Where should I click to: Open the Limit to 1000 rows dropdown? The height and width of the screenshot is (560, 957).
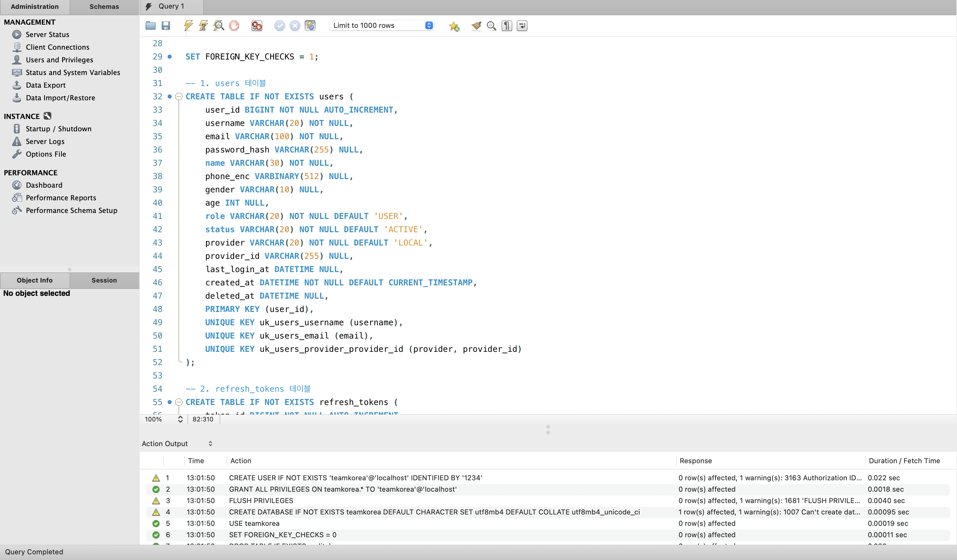tap(382, 25)
